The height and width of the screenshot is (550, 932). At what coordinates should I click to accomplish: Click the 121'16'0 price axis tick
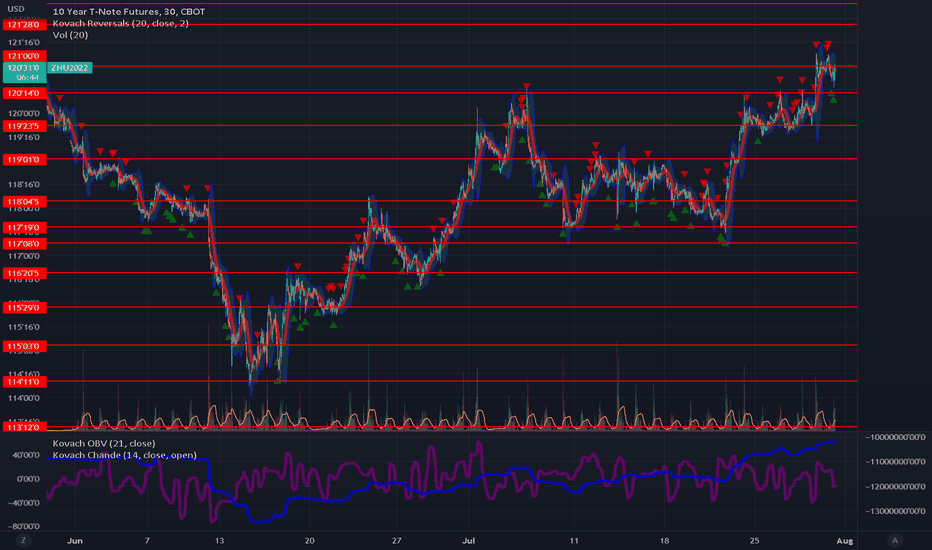coord(24,42)
